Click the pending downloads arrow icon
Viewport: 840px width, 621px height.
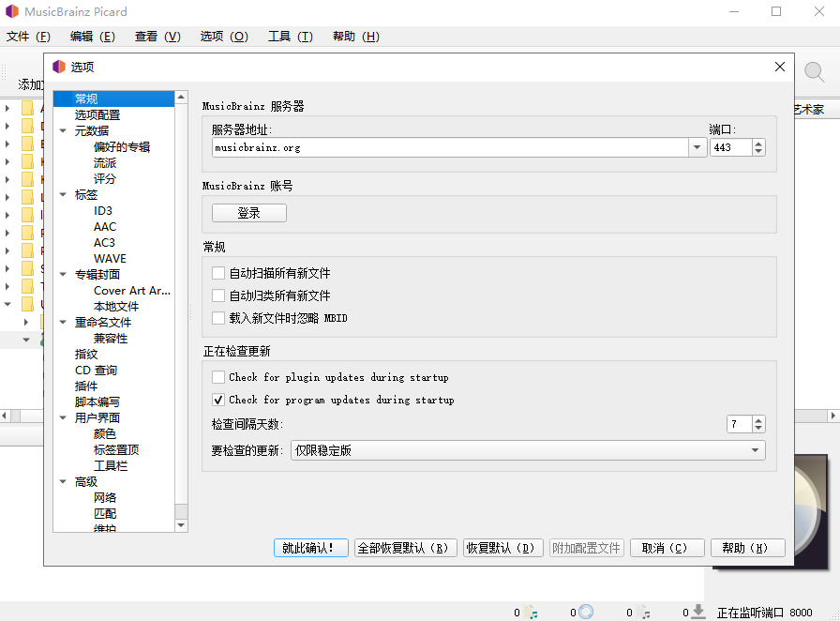click(x=697, y=612)
